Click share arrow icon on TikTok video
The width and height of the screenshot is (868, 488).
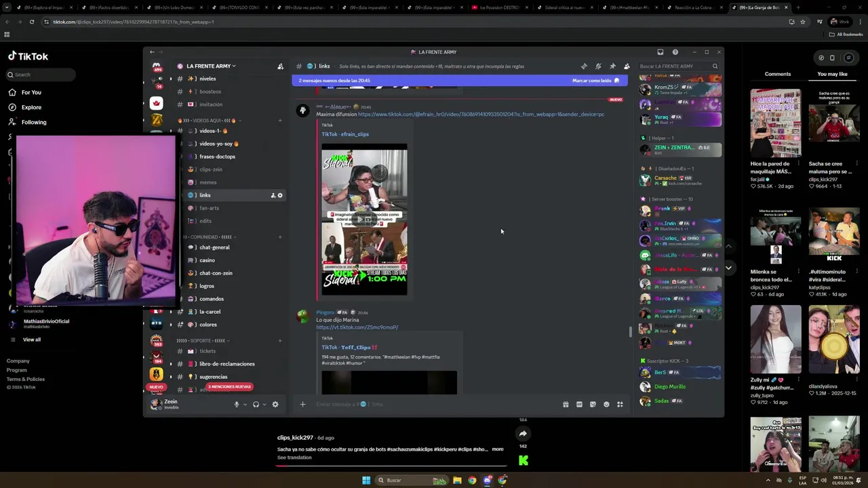coord(523,434)
